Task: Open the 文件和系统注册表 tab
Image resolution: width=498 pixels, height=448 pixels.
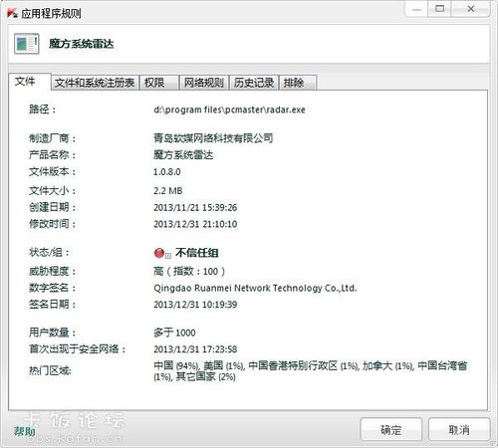Action: [95, 83]
